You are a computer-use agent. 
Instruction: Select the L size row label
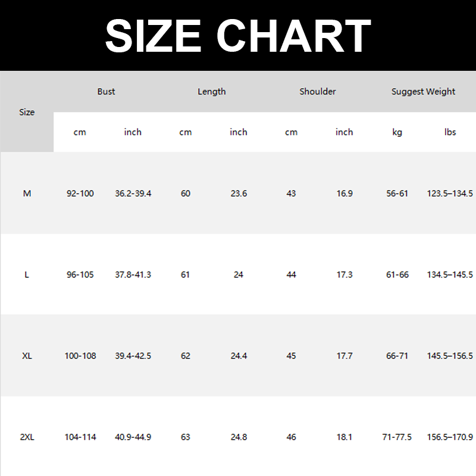tap(27, 275)
